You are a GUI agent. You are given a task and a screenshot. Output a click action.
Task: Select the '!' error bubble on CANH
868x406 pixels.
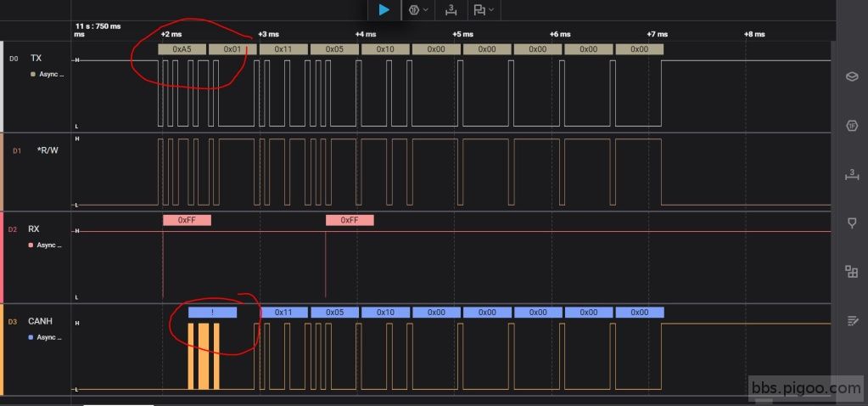[x=213, y=313]
